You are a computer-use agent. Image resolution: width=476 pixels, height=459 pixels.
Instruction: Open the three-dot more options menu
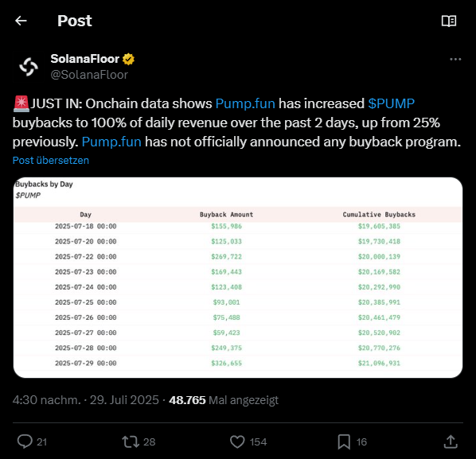455,60
